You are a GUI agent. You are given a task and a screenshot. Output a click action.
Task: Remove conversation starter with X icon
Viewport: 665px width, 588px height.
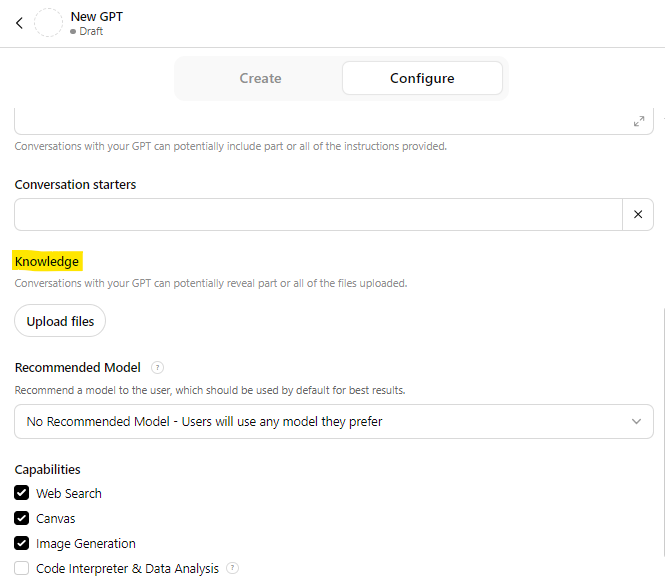click(638, 214)
